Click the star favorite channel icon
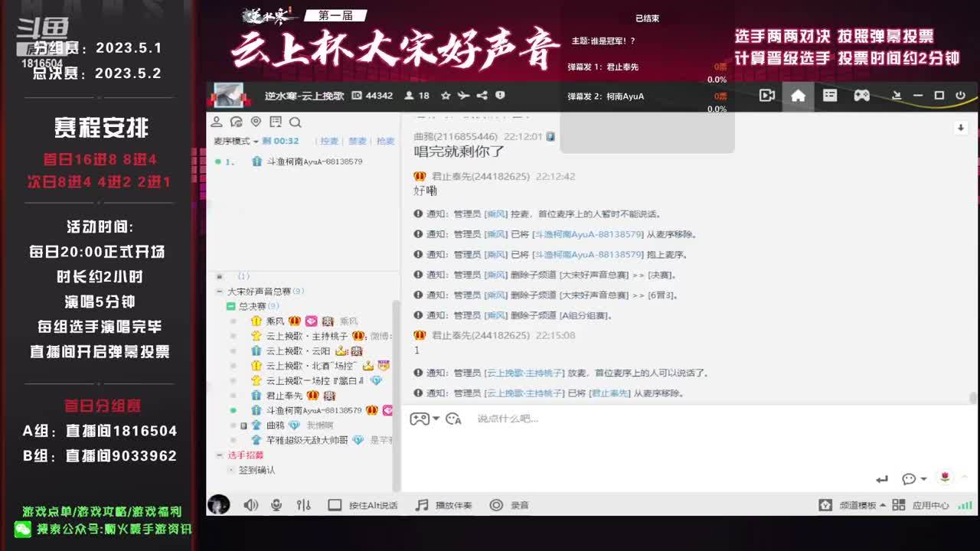This screenshot has width=980, height=551. [446, 96]
